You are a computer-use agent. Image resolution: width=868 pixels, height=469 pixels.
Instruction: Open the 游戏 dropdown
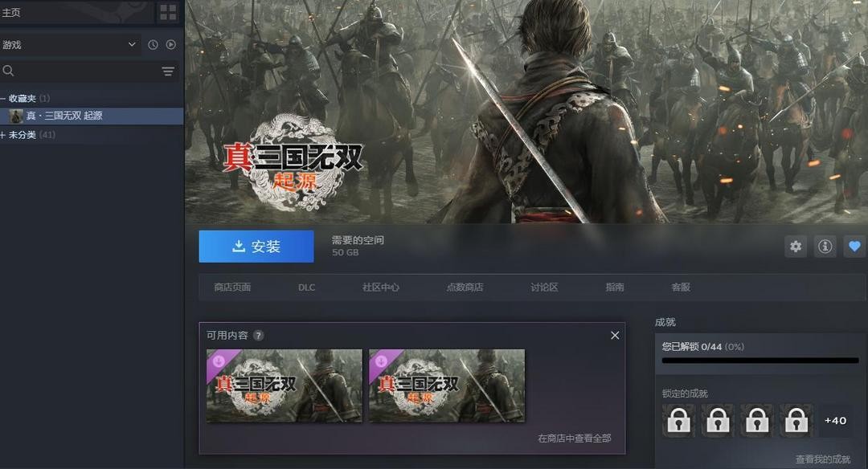(69, 45)
